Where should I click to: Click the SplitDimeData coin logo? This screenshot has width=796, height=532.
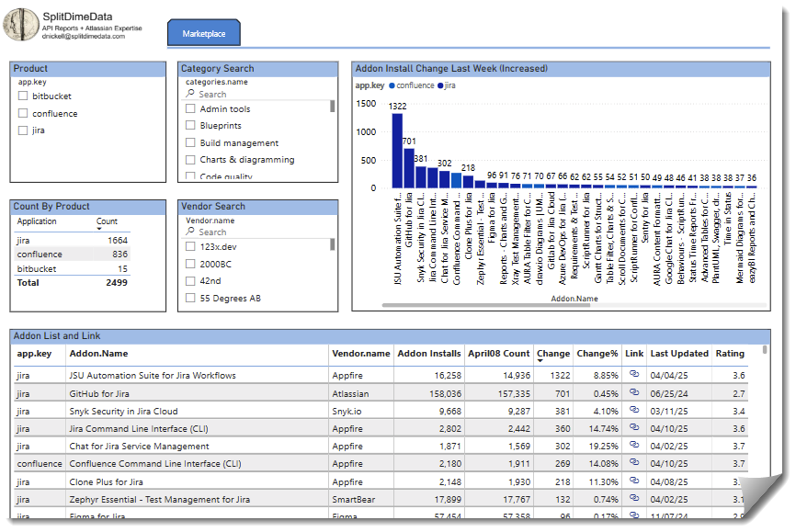21,25
